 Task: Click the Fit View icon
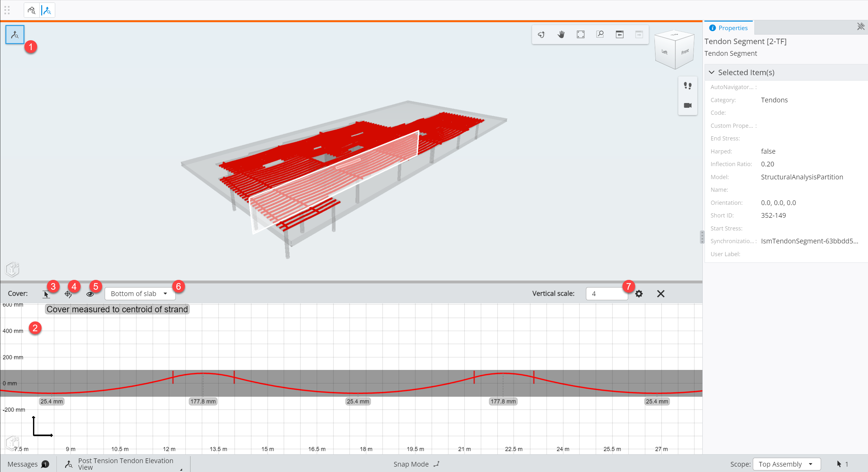tap(580, 34)
